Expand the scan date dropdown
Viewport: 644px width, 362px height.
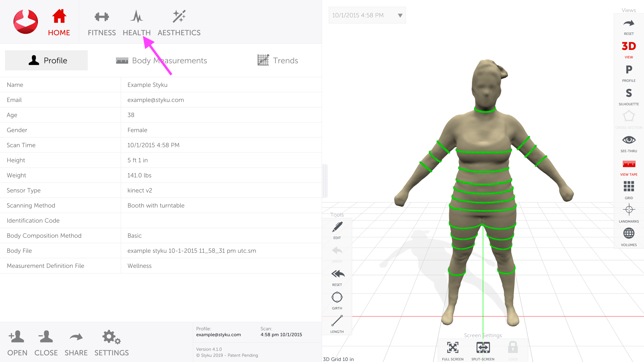400,15
